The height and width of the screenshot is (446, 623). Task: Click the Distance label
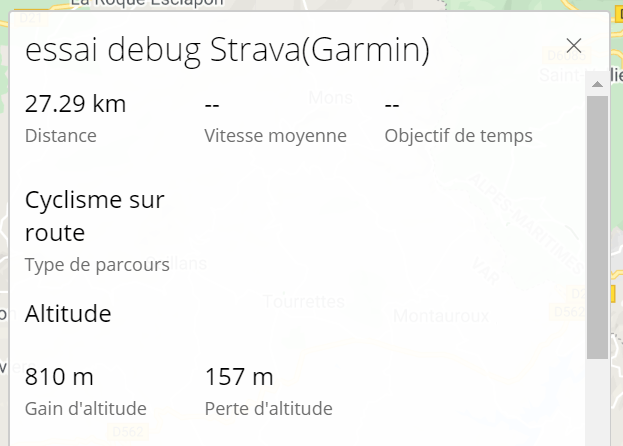coord(61,136)
